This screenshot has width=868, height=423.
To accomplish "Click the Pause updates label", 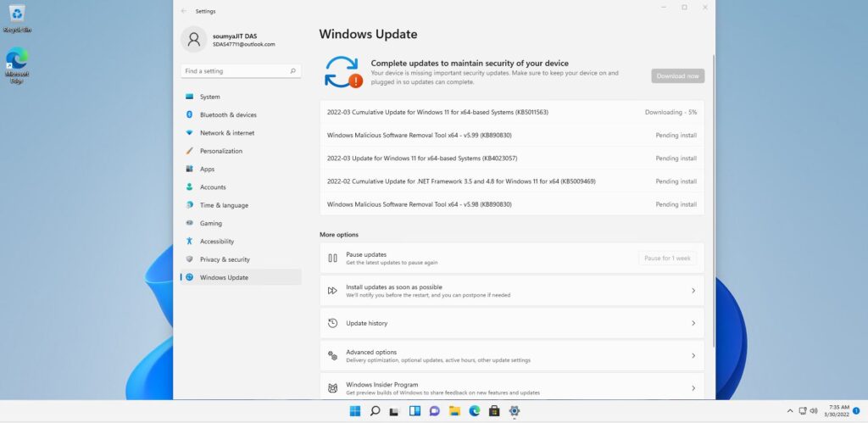I will click(366, 254).
